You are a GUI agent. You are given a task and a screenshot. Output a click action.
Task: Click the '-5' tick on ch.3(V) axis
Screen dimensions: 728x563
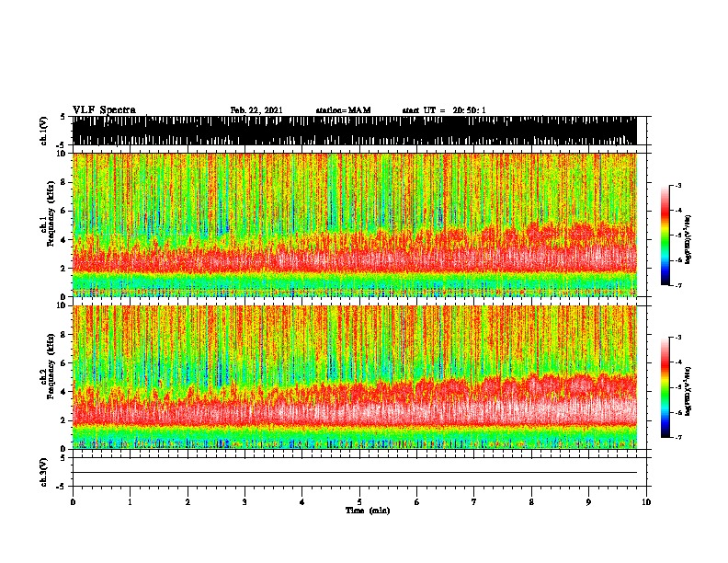pyautogui.click(x=62, y=487)
